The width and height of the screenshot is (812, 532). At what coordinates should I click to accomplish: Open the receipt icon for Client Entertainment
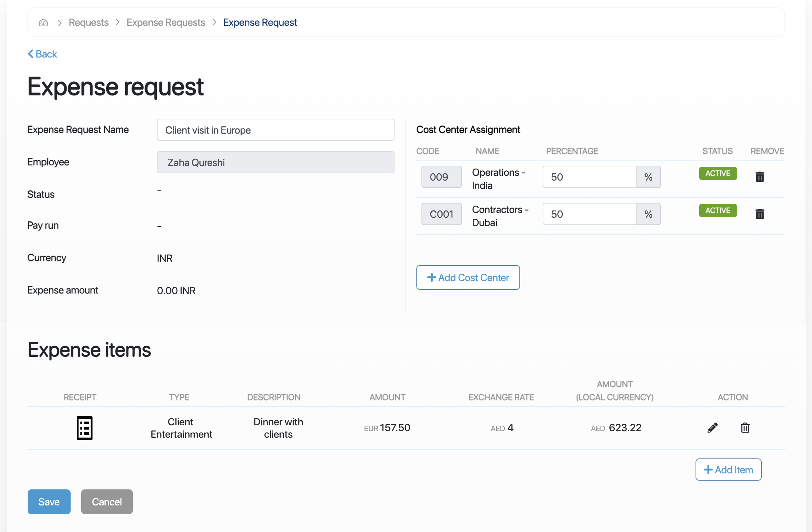point(84,428)
